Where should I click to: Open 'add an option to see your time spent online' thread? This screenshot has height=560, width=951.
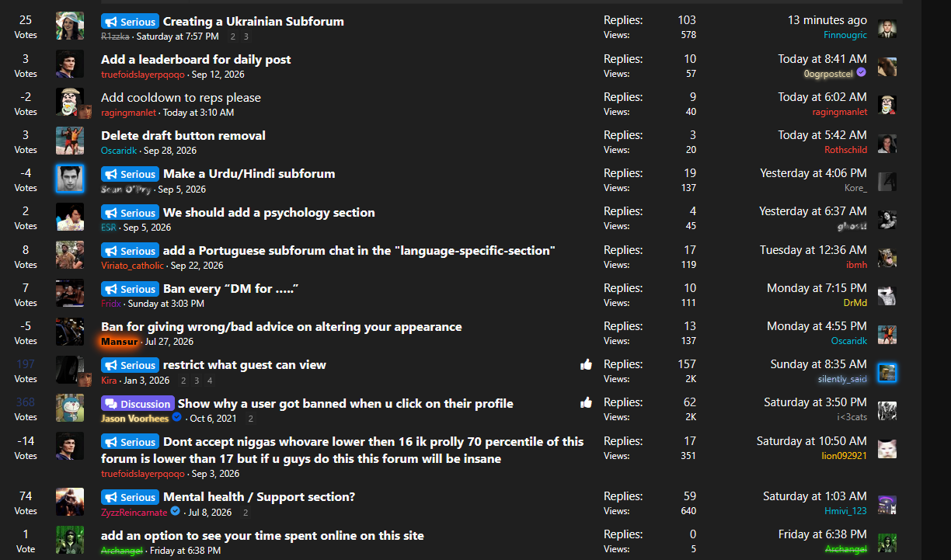click(x=263, y=536)
